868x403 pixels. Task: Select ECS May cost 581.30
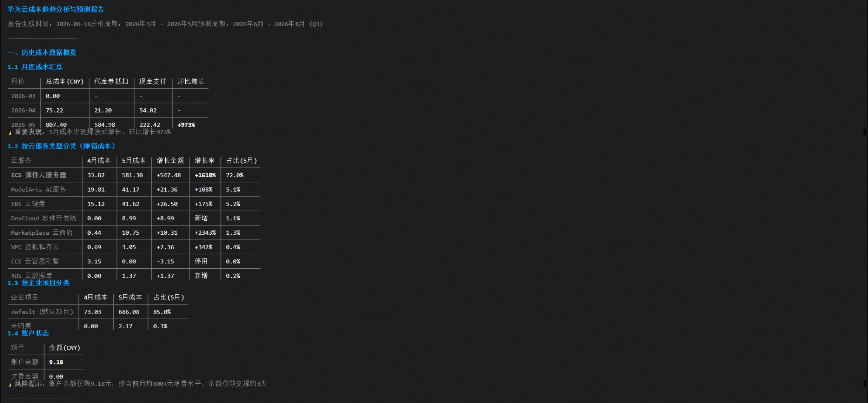tap(132, 175)
